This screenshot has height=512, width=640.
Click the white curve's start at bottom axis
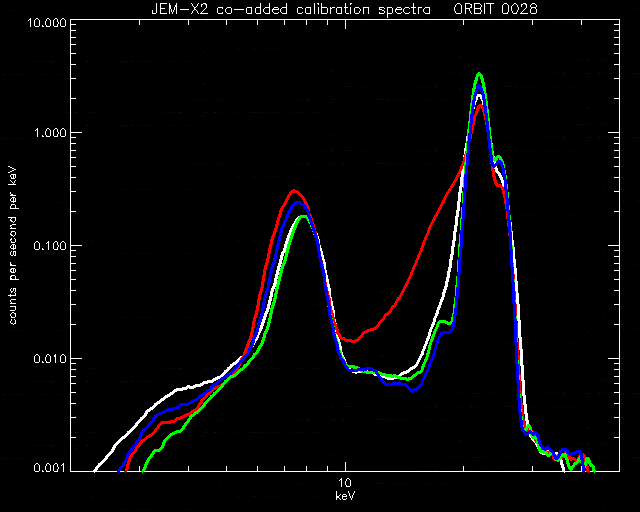95,471
